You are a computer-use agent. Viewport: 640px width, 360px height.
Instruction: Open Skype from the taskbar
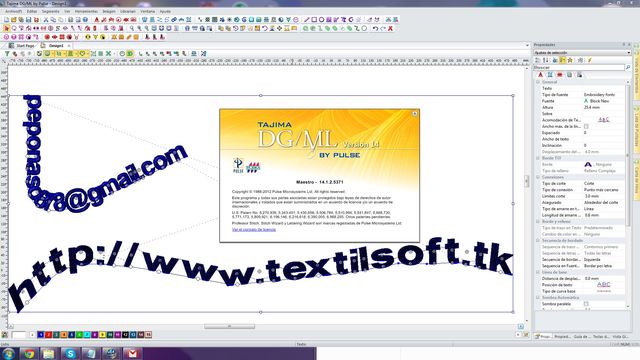tap(71, 353)
